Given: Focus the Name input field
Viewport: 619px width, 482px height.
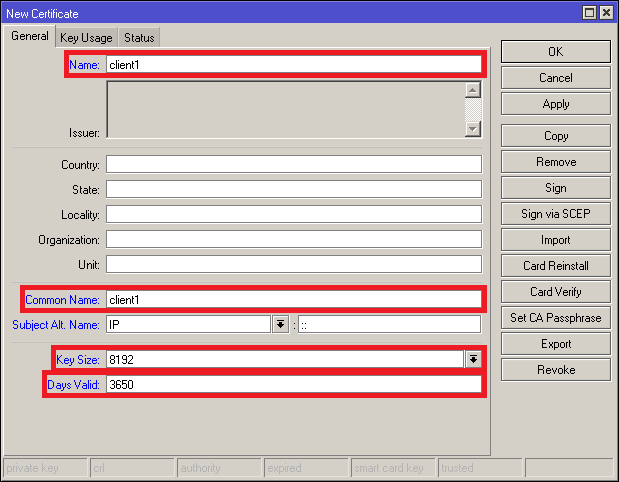Looking at the screenshot, I should tap(292, 65).
